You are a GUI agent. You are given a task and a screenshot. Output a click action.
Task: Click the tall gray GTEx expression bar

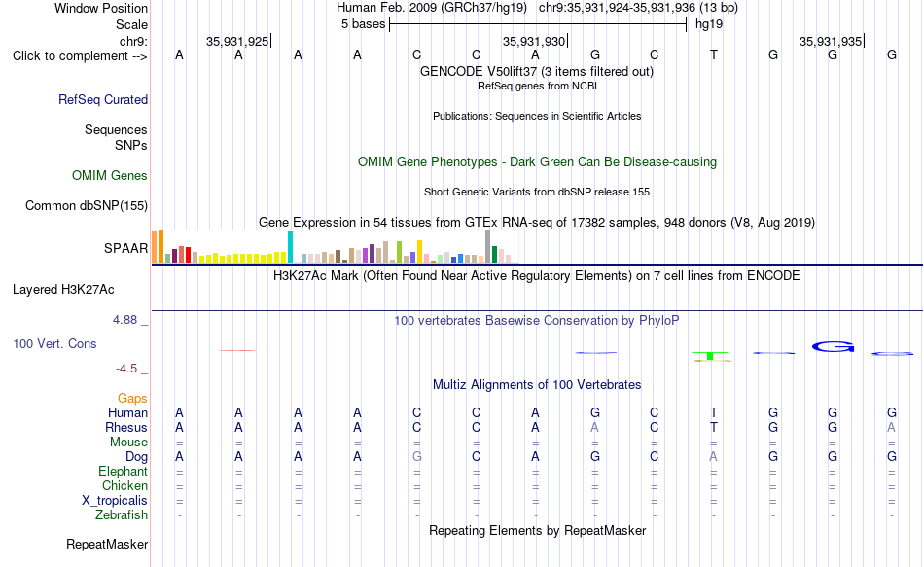487,246
